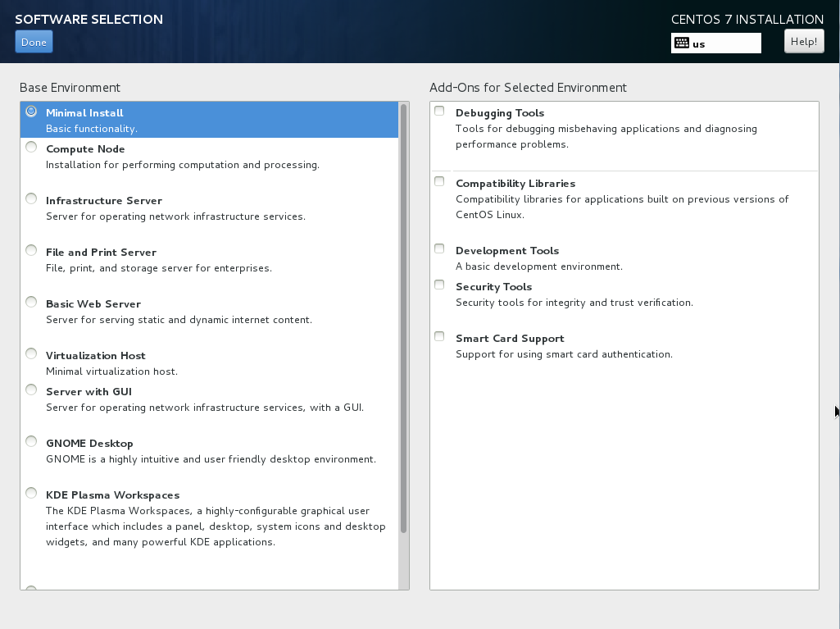Screen dimensions: 840x629
Task: Select the Minimal Install radio button
Action: pyautogui.click(x=31, y=112)
